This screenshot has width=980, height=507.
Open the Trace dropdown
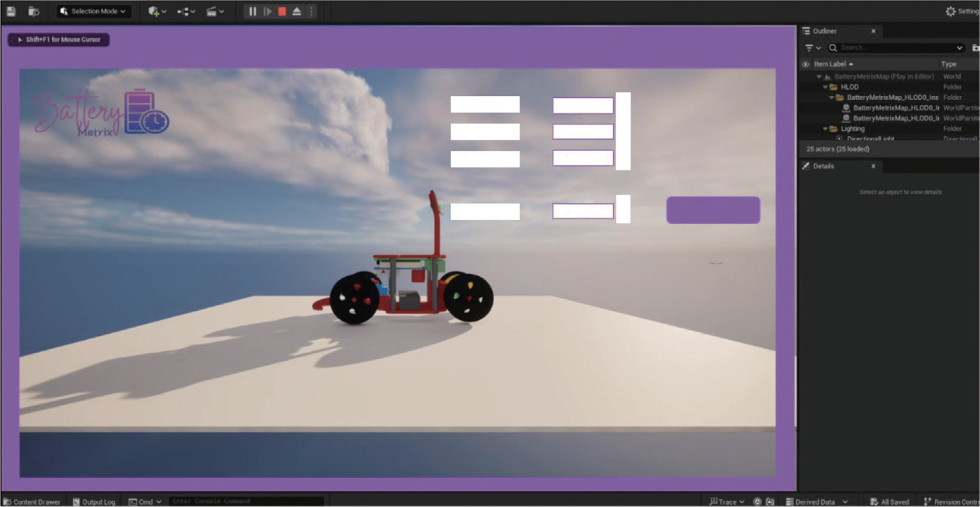(x=727, y=501)
